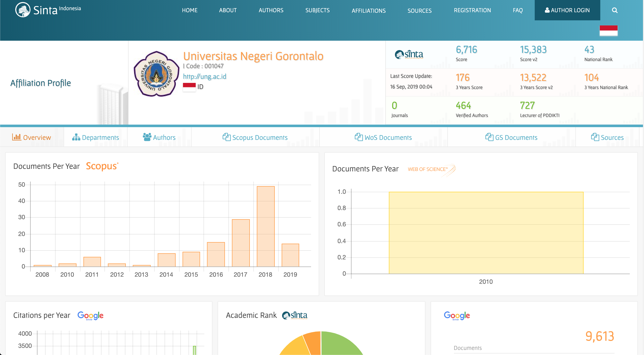Click the 15,383 Score v2 value

click(x=533, y=50)
